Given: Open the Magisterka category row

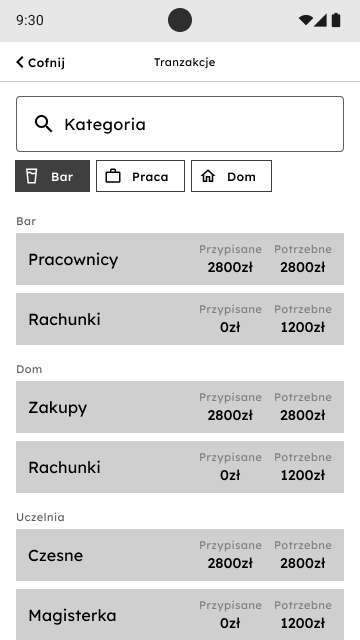Looking at the screenshot, I should point(180,614).
